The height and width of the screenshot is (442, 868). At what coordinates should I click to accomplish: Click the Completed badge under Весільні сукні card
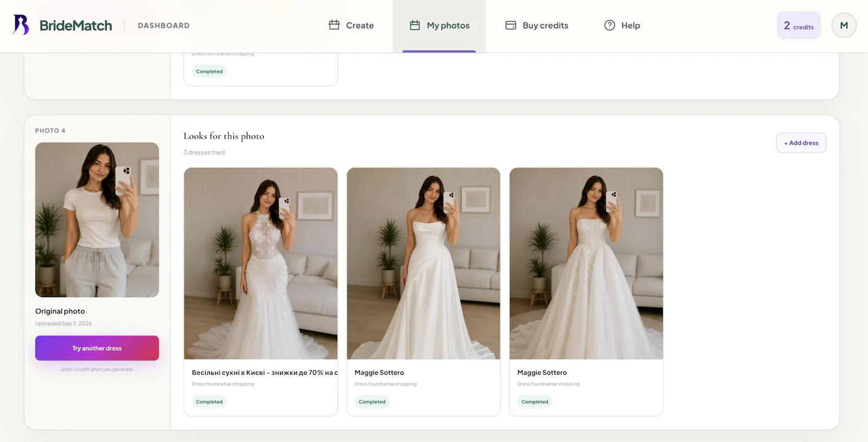coord(209,402)
